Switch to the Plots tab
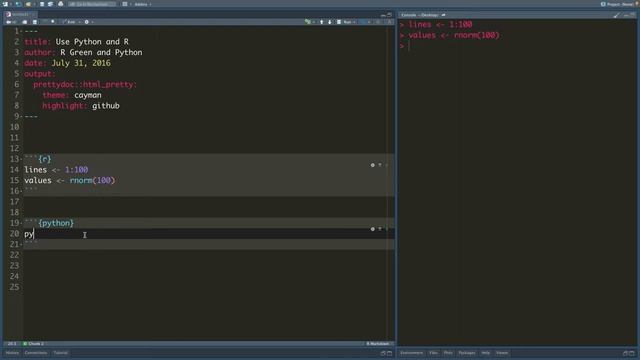The image size is (640, 360). point(448,353)
